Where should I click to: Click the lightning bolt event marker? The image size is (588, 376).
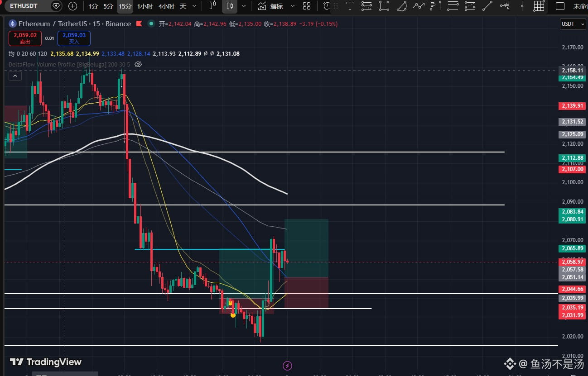click(287, 366)
